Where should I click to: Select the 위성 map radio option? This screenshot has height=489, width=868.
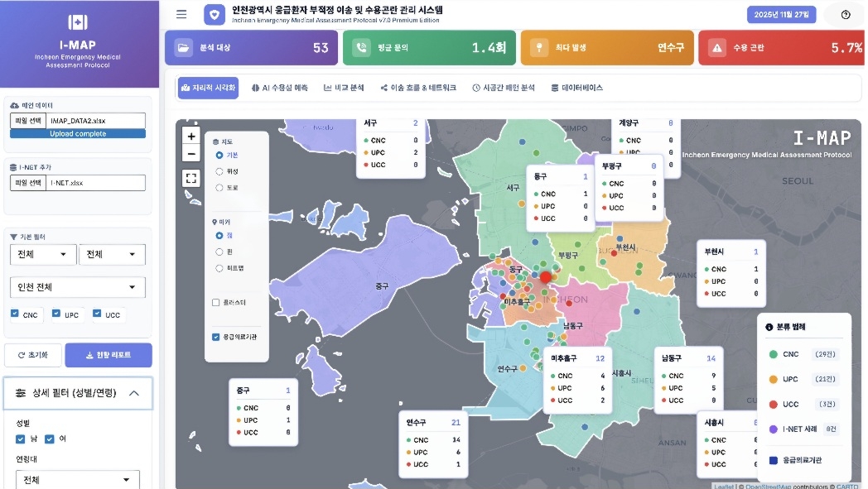tap(219, 171)
